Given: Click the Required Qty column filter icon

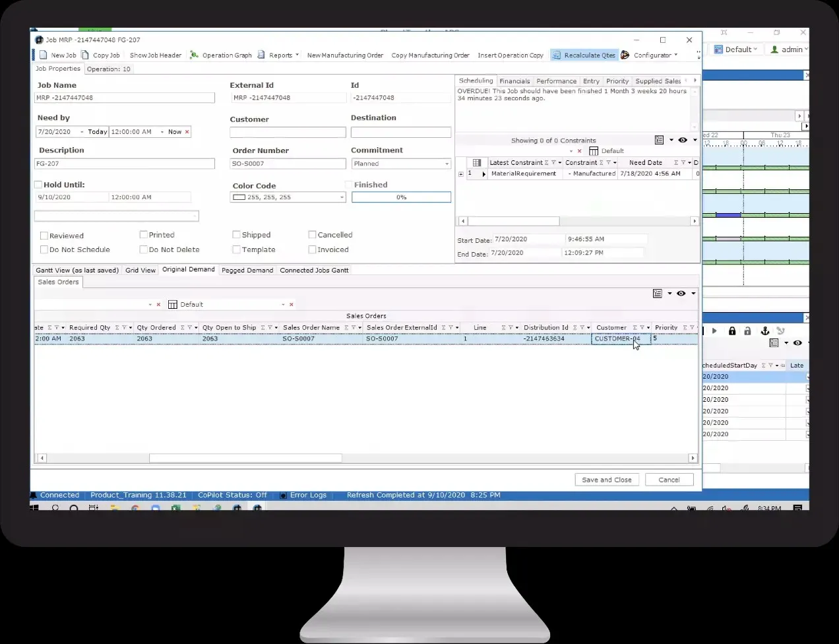Looking at the screenshot, I should (x=123, y=328).
